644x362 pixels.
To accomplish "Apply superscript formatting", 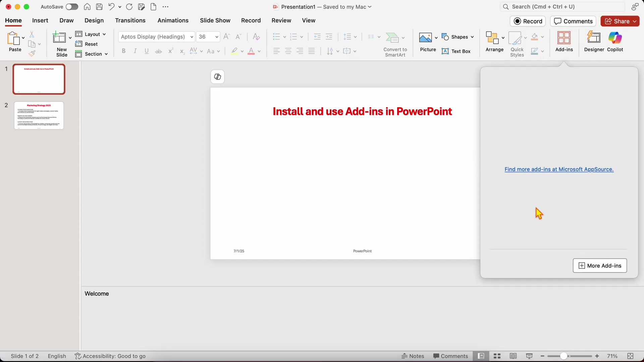I will coord(171,51).
